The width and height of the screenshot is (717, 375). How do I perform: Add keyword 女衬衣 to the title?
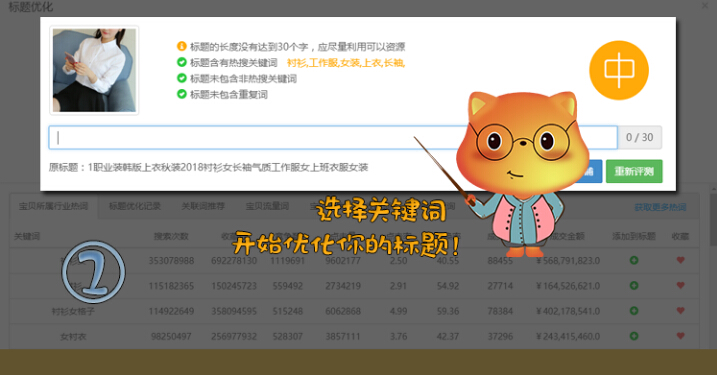634,336
